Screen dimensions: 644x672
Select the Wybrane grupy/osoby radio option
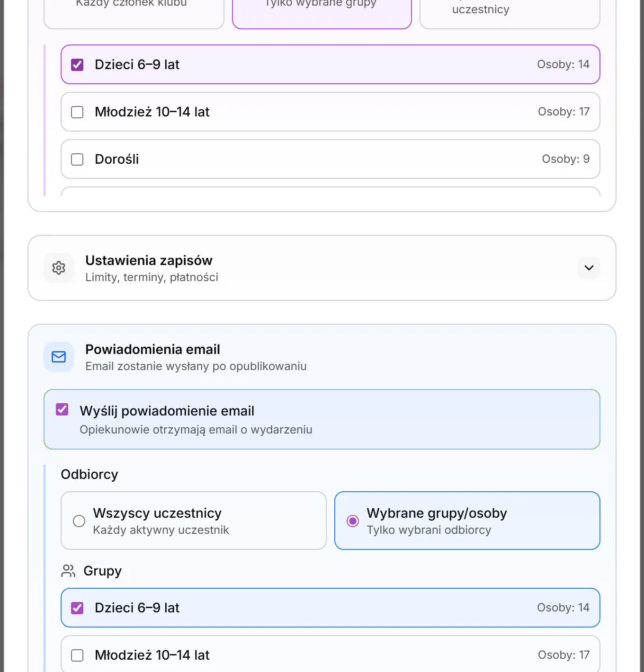353,521
